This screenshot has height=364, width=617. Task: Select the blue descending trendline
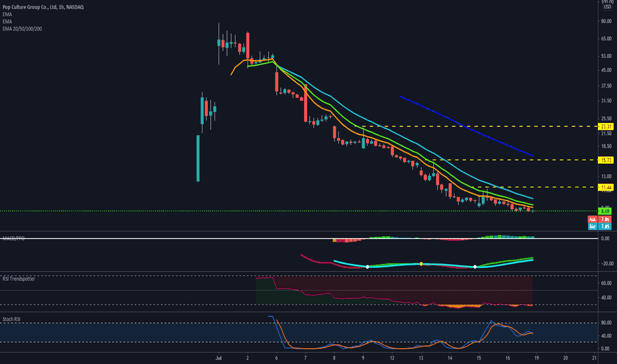coord(466,126)
